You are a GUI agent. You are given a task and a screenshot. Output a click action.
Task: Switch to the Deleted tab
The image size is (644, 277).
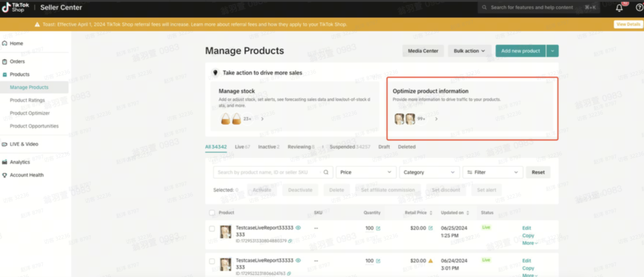tap(407, 147)
